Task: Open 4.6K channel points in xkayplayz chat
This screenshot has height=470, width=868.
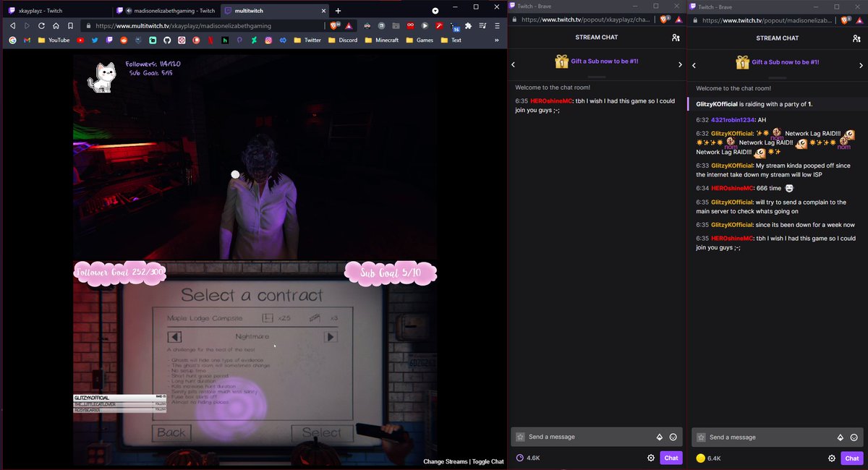Action: 527,458
